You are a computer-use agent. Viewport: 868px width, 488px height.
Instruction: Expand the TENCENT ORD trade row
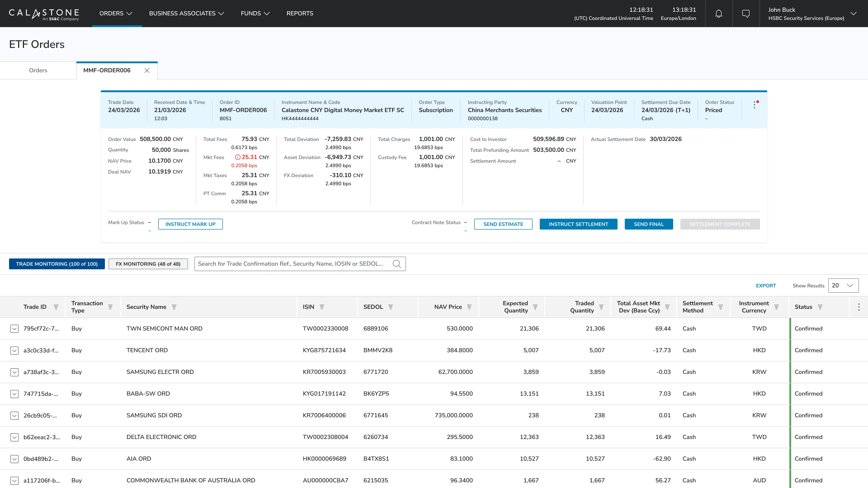(x=14, y=351)
